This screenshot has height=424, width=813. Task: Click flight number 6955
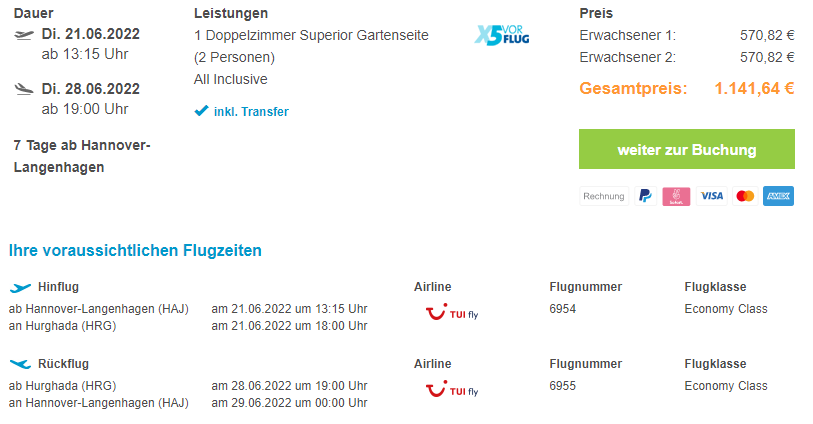click(563, 386)
